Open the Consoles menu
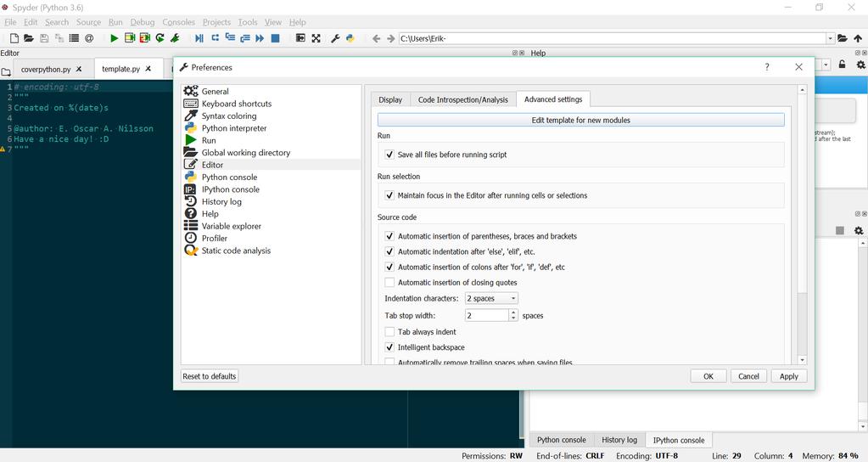The width and height of the screenshot is (868, 462). click(178, 22)
